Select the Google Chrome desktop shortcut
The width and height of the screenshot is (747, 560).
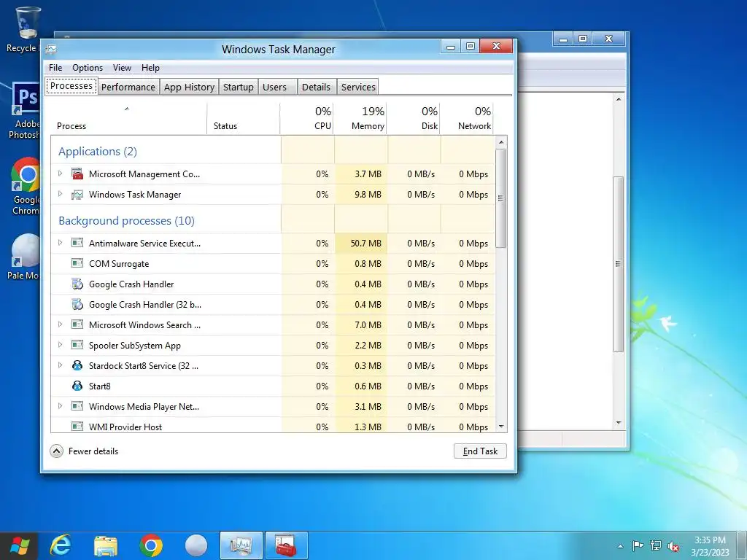pos(25,186)
